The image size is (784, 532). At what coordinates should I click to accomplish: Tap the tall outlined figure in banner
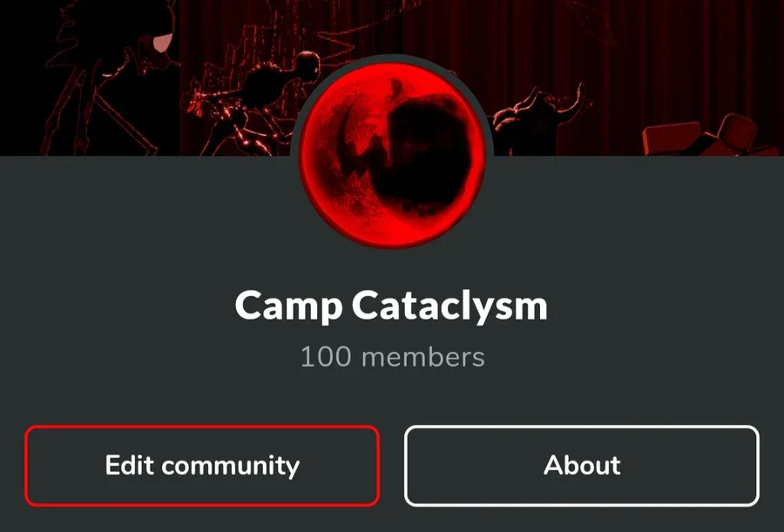[x=110, y=80]
